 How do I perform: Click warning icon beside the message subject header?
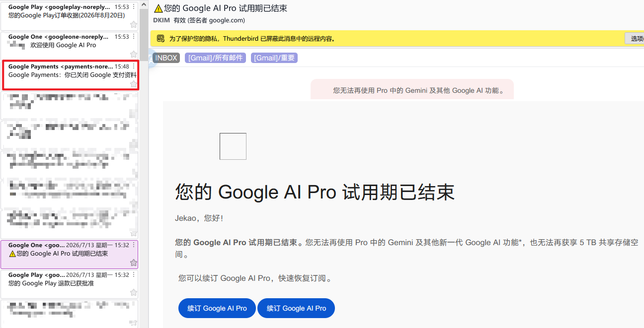click(158, 8)
